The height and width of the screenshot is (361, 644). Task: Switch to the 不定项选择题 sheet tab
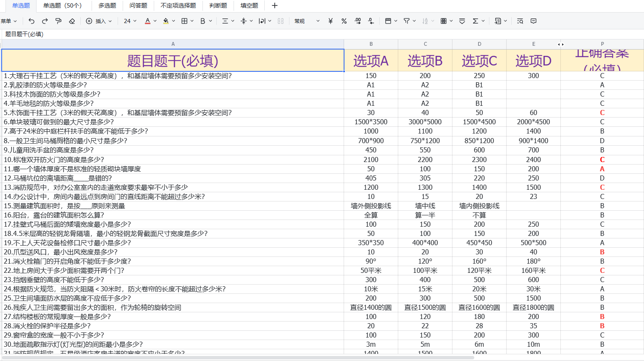click(x=178, y=5)
